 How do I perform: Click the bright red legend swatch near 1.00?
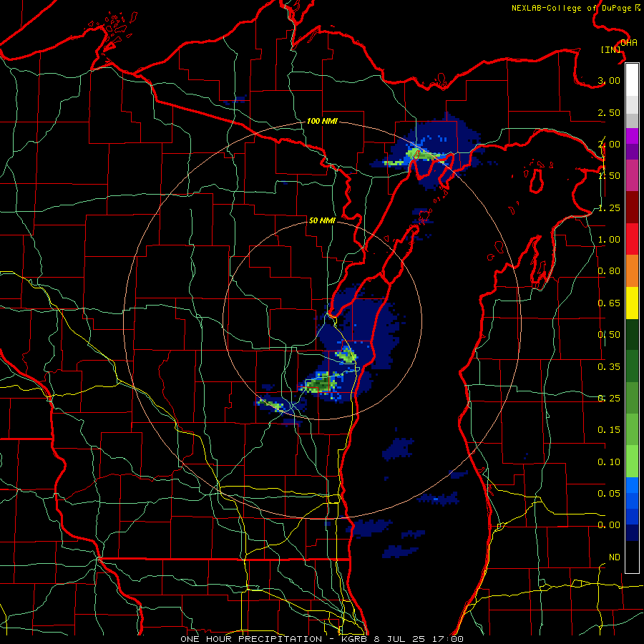coord(632,239)
